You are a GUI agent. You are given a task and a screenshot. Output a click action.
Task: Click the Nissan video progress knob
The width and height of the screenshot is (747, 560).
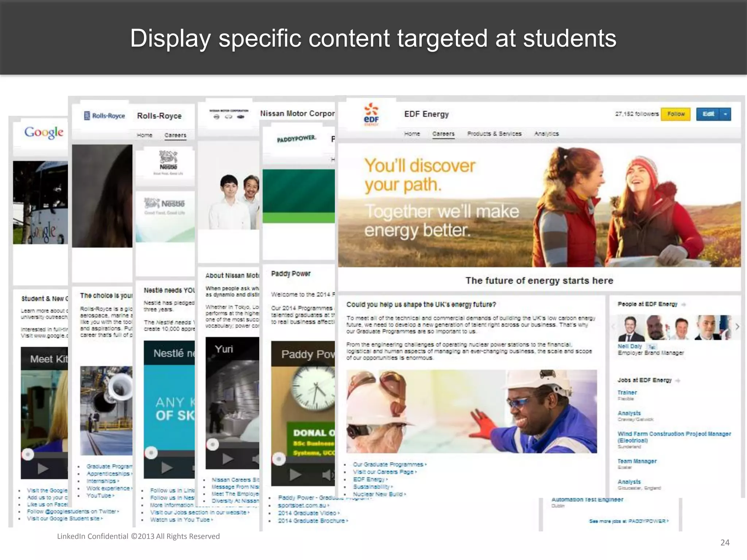212,444
